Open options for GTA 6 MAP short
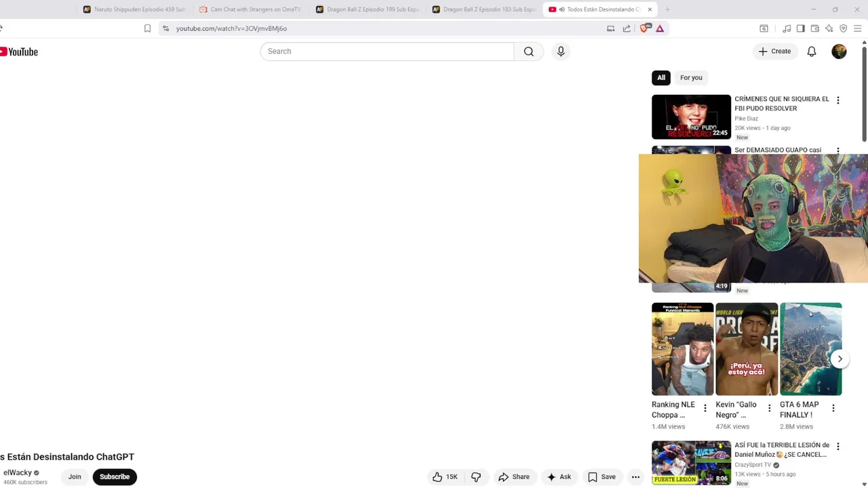 coord(833,408)
